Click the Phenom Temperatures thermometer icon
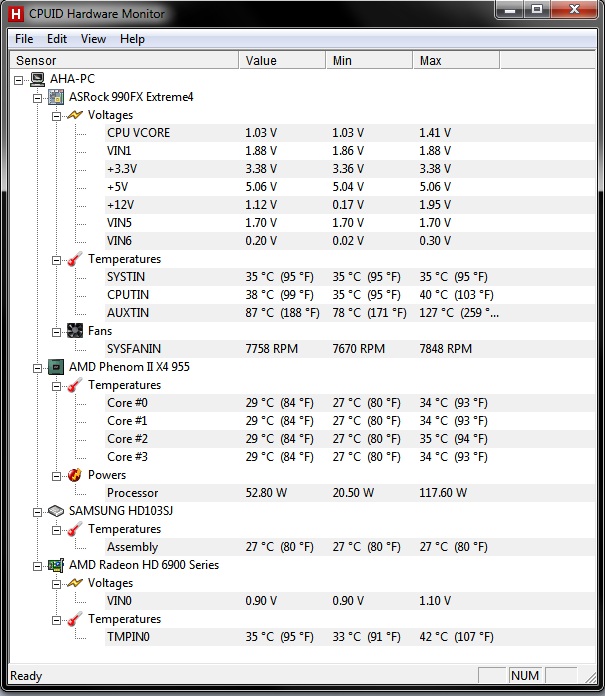The image size is (605, 696). point(75,385)
